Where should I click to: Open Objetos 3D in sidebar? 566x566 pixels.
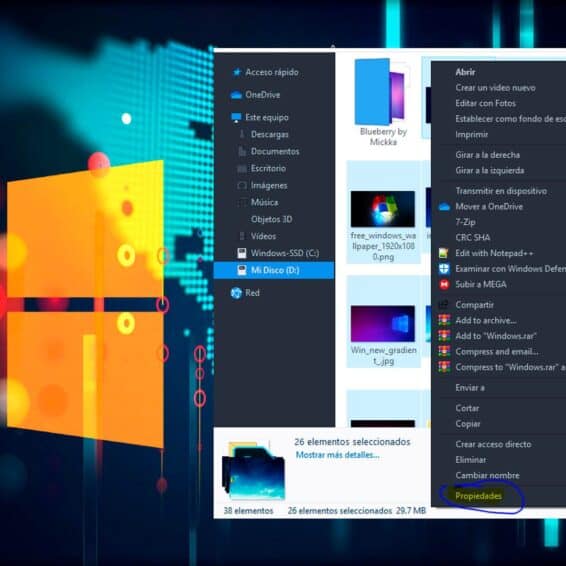271,219
